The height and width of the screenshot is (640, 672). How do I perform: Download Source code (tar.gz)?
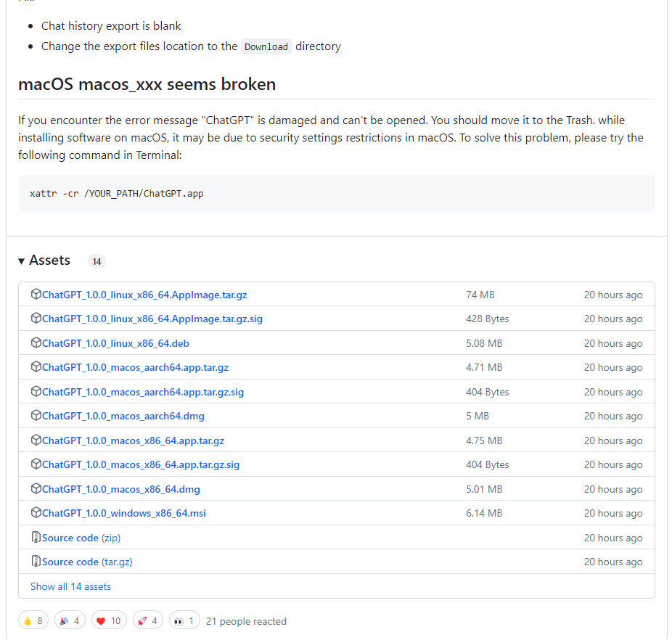87,562
